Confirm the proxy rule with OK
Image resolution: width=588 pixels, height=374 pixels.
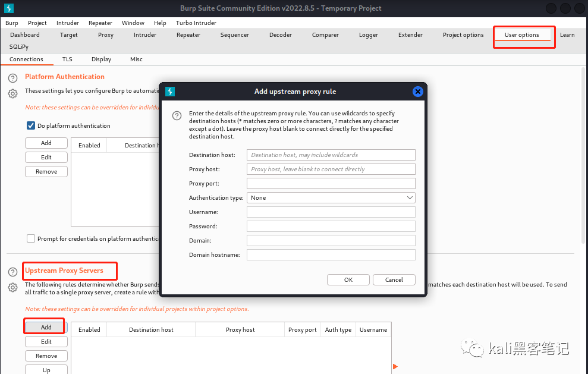click(348, 279)
